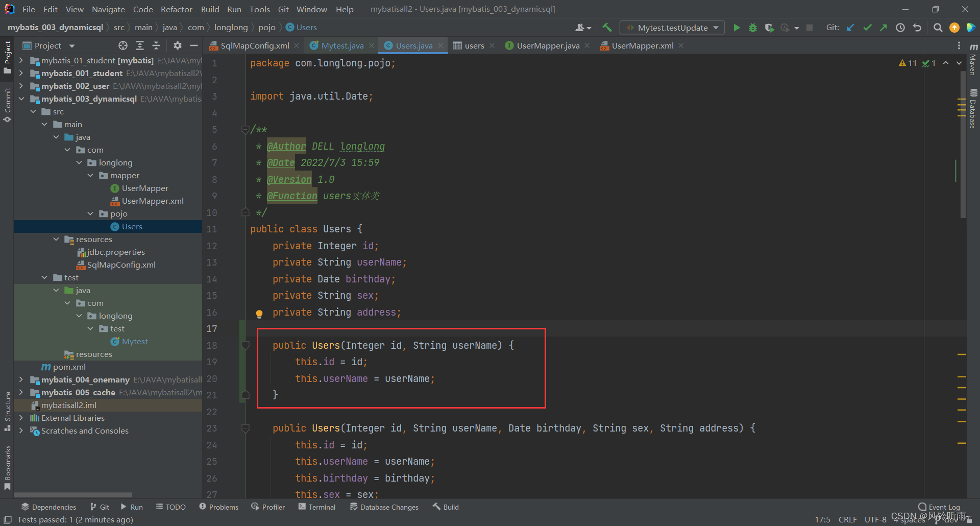Image resolution: width=980 pixels, height=526 pixels.
Task: Start debugging with the bug icon
Action: coord(752,28)
